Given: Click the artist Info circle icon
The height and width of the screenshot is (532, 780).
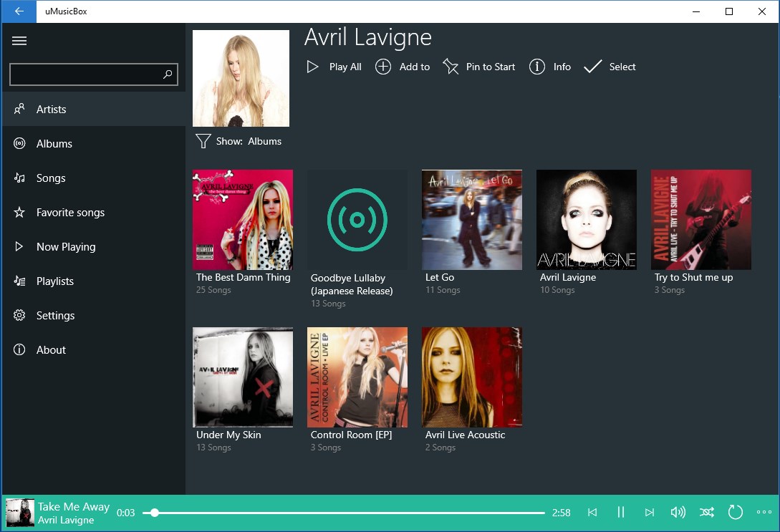Looking at the screenshot, I should (536, 67).
